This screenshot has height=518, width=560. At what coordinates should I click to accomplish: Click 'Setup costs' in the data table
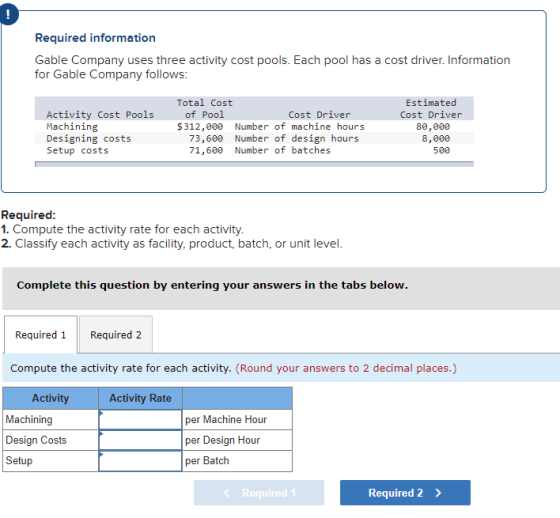77,150
